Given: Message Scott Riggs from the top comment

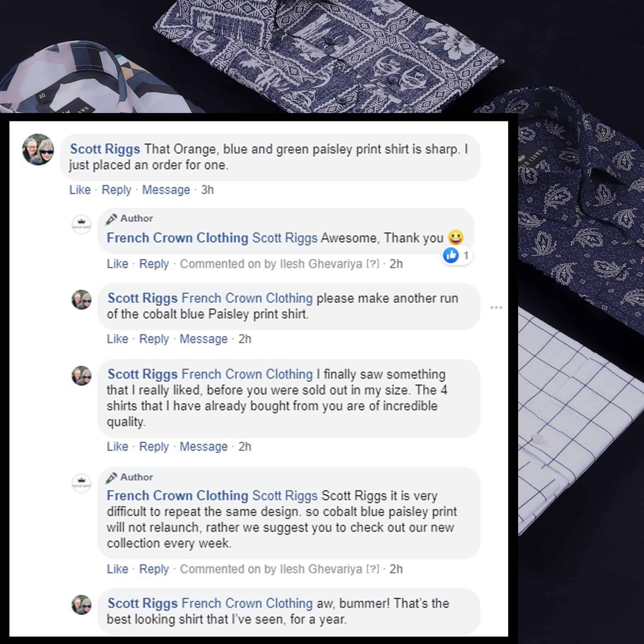Looking at the screenshot, I should pos(166,190).
